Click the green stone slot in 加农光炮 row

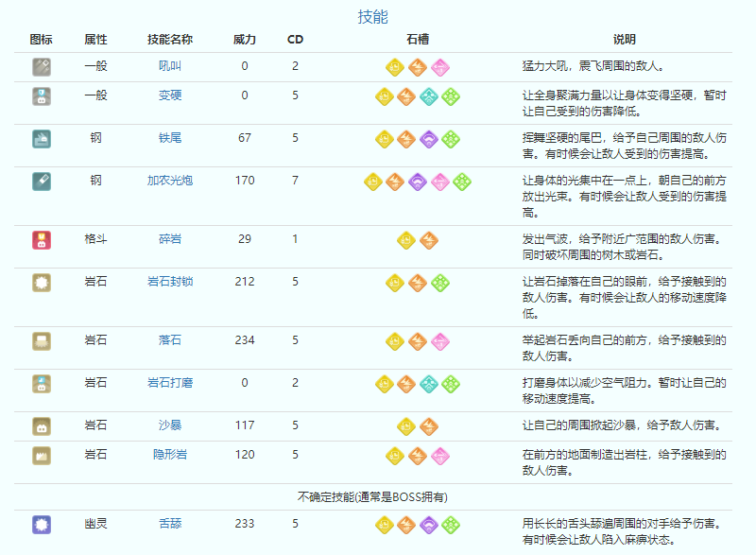(x=462, y=182)
